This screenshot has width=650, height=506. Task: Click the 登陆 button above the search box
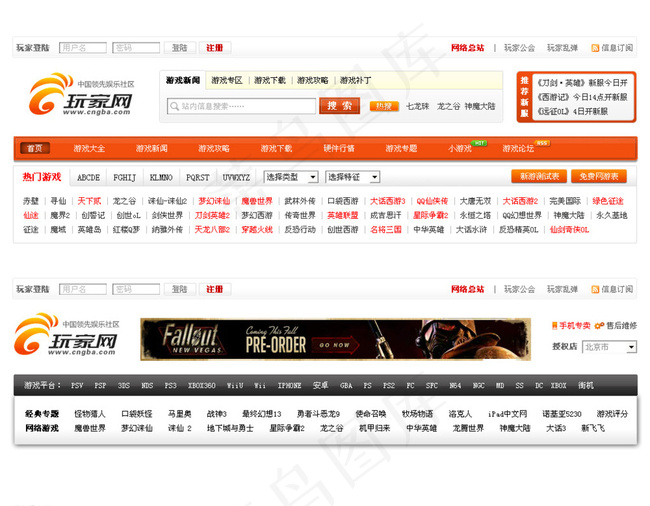tap(179, 48)
